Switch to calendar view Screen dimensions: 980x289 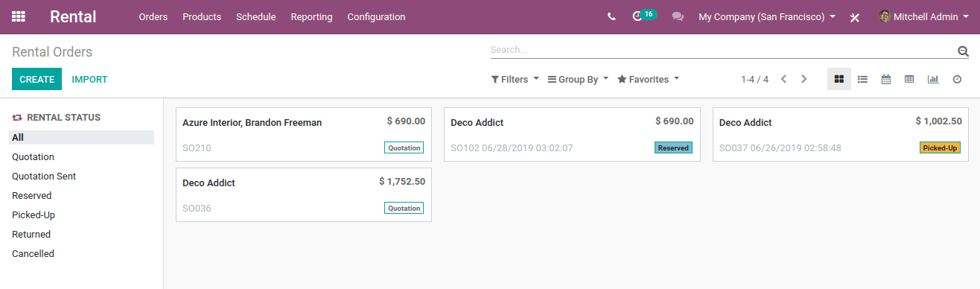pyautogui.click(x=886, y=79)
